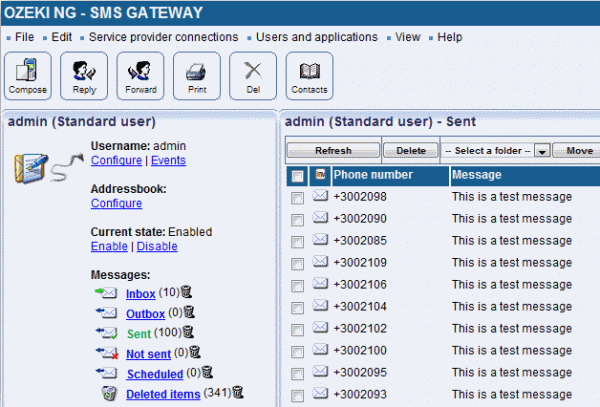Image resolution: width=600 pixels, height=407 pixels.
Task: Check the box for message +3002102
Action: (x=297, y=330)
